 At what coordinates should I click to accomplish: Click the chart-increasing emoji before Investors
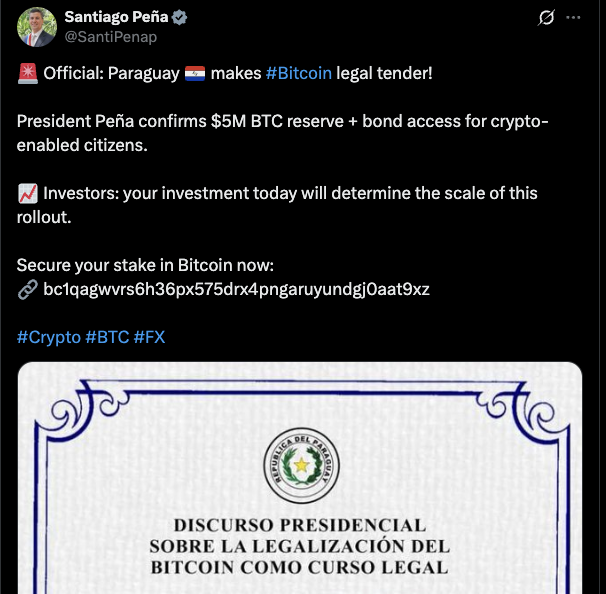point(27,193)
